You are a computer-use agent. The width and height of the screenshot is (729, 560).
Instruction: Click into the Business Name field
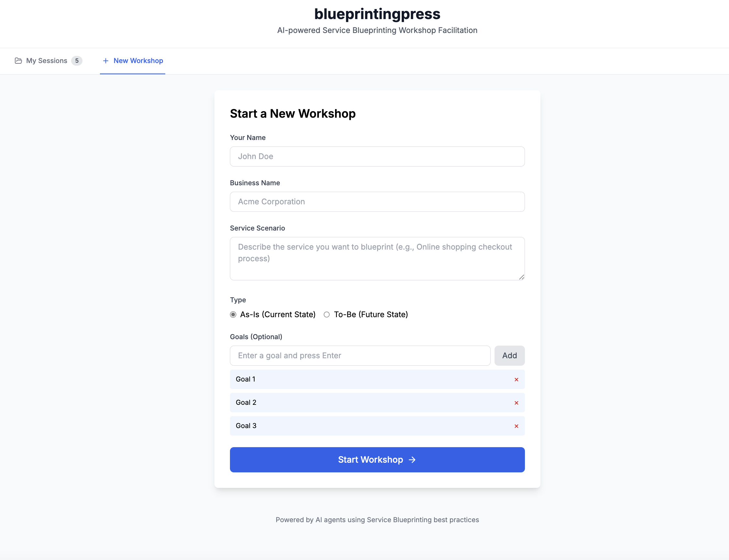point(377,202)
